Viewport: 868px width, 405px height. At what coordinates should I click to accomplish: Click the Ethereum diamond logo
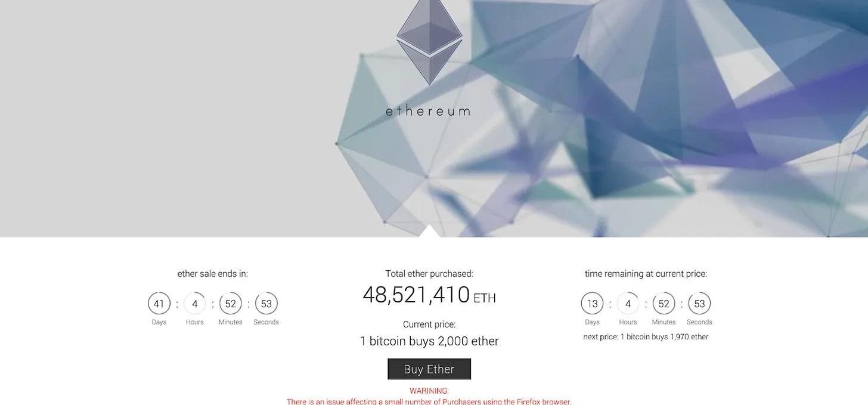tap(429, 42)
